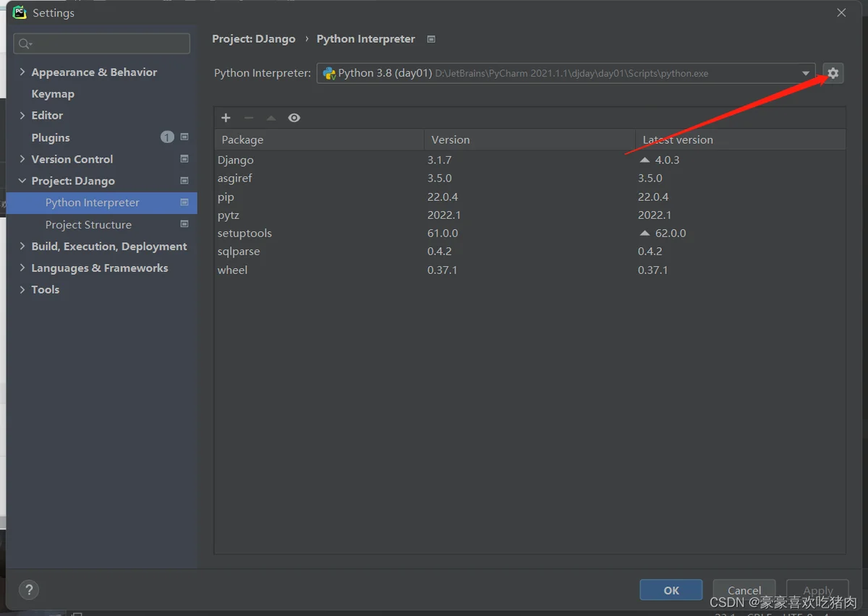Expand the Tools section

pyautogui.click(x=22, y=289)
